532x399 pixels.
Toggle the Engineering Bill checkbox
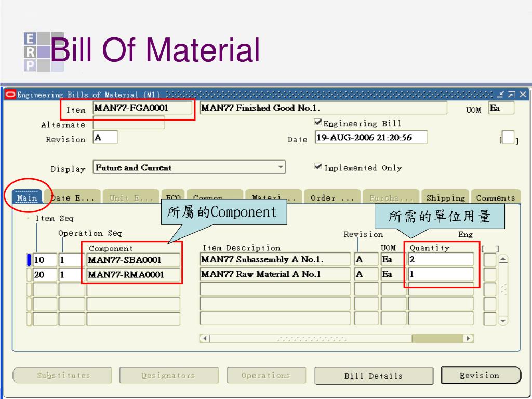click(318, 122)
